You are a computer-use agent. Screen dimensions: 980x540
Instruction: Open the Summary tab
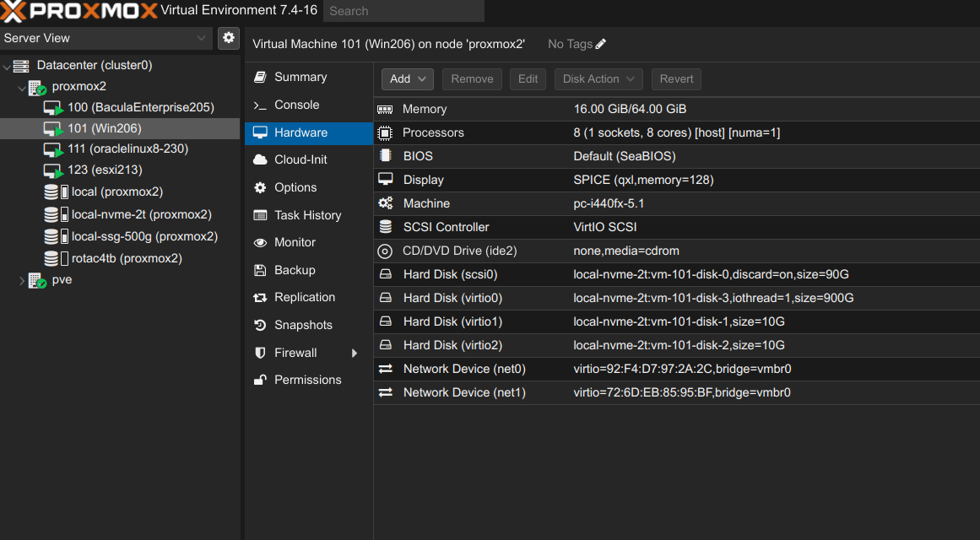click(x=309, y=77)
